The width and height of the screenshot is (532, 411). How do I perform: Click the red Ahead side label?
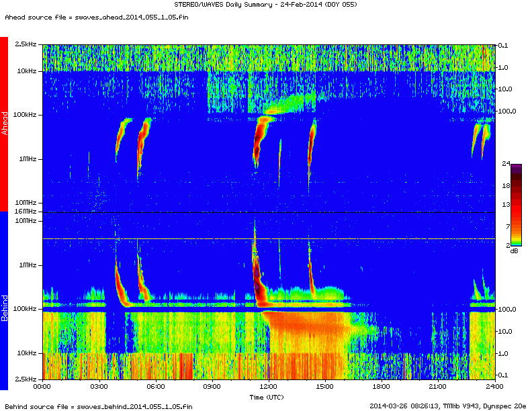(4, 124)
